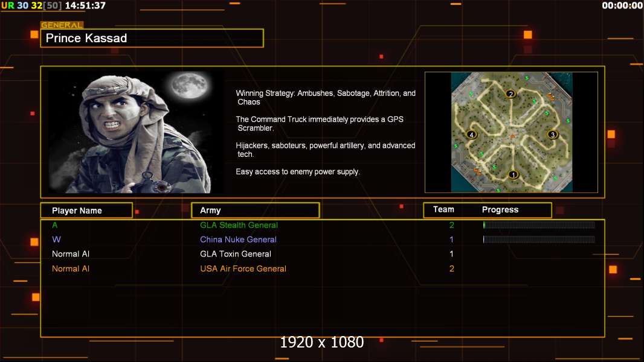Viewport: 644px width, 362px height.
Task: Click the Team column heading
Action: 443,209
